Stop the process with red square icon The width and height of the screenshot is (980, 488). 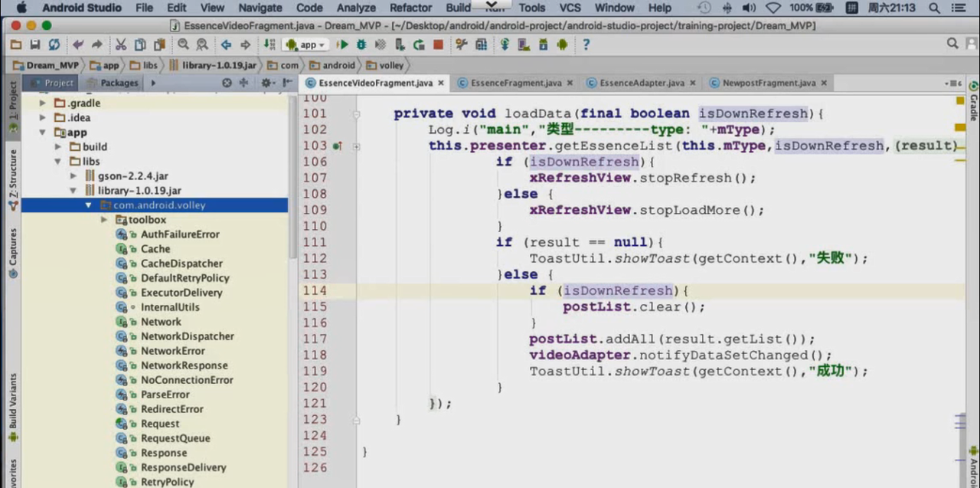pos(439,45)
